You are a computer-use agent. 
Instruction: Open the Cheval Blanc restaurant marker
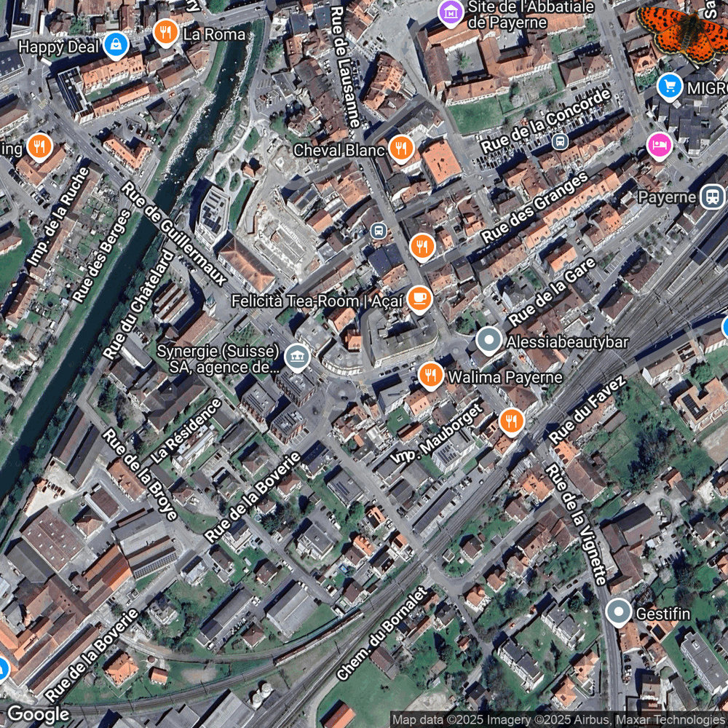[401, 149]
